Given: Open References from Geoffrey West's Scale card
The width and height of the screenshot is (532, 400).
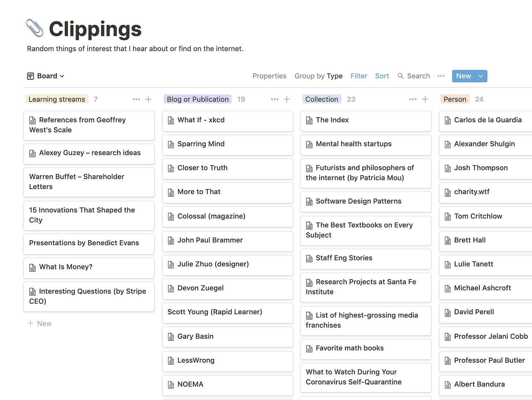Looking at the screenshot, I should 89,126.
